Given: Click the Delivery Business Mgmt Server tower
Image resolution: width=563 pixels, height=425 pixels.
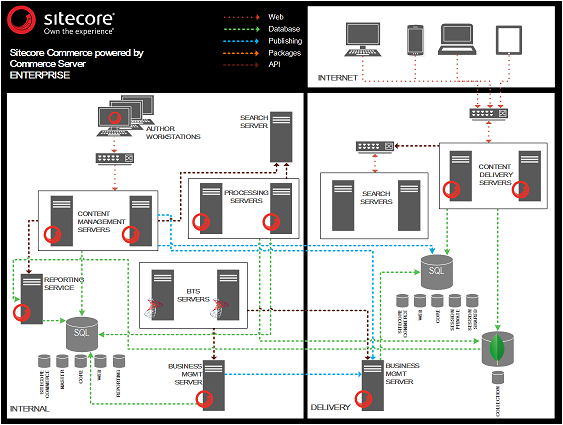Looking at the screenshot, I should (373, 385).
